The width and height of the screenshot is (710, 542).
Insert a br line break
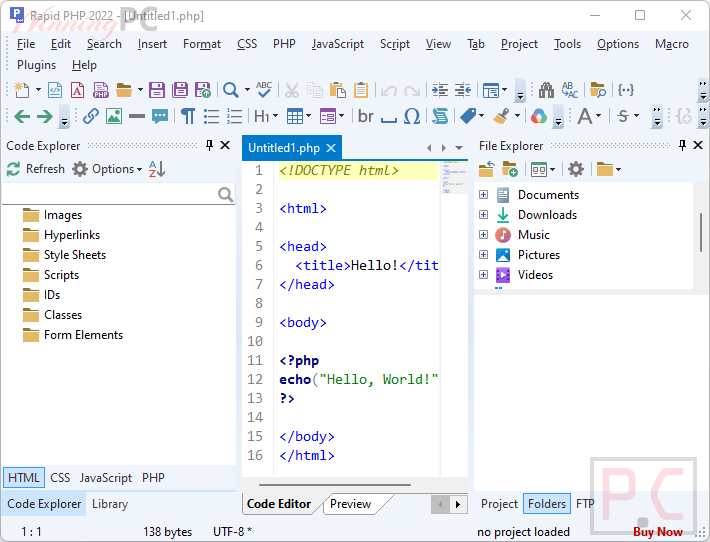[365, 116]
